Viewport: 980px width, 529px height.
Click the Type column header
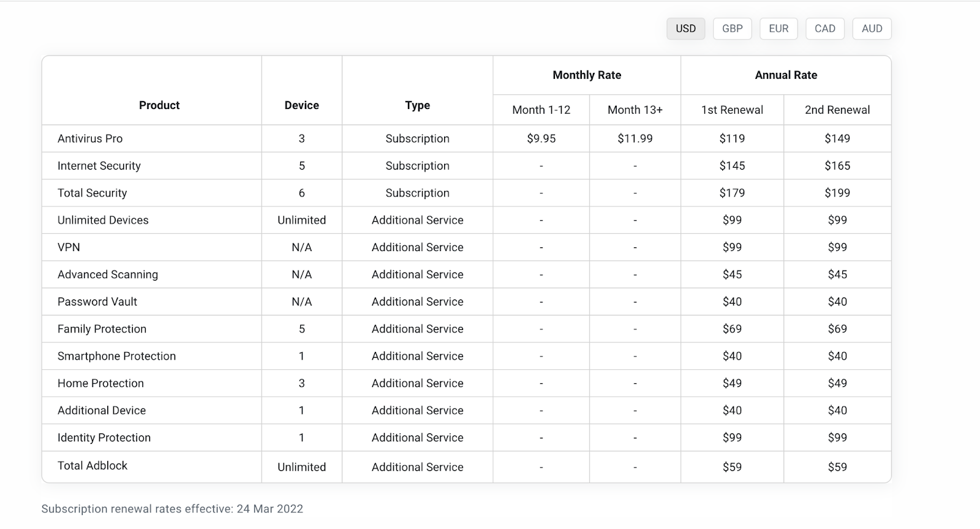click(417, 105)
